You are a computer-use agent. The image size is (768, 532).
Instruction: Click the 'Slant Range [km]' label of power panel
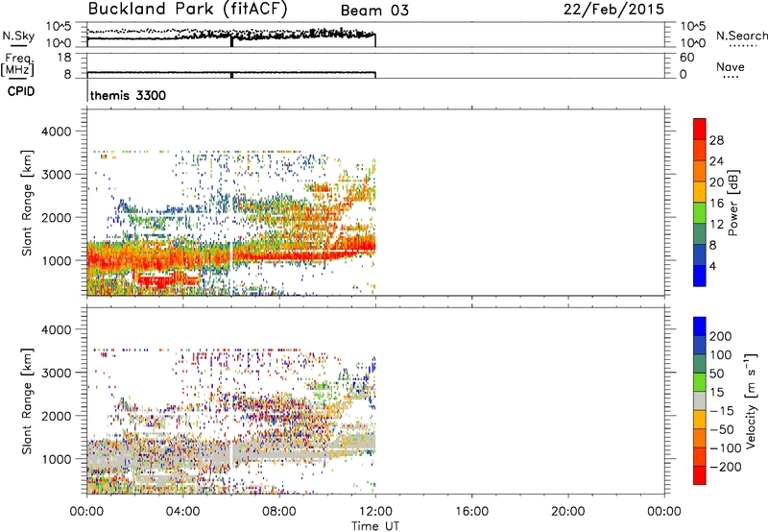click(x=27, y=203)
